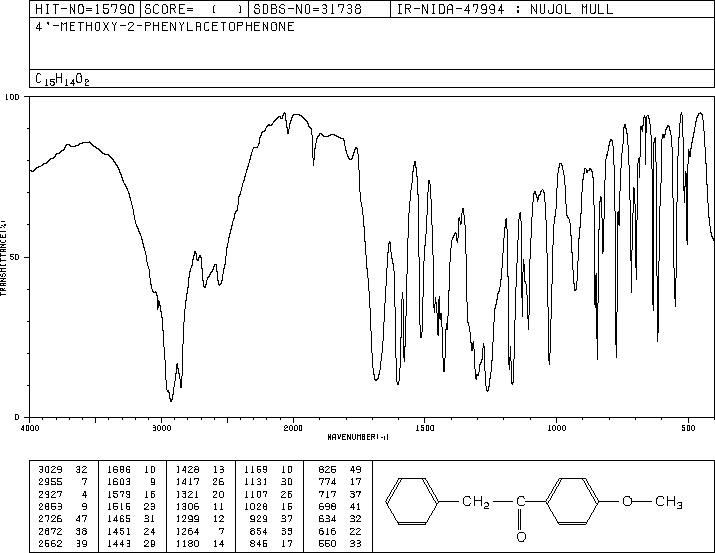Select the 1306 wavenumber table cell

click(x=187, y=506)
